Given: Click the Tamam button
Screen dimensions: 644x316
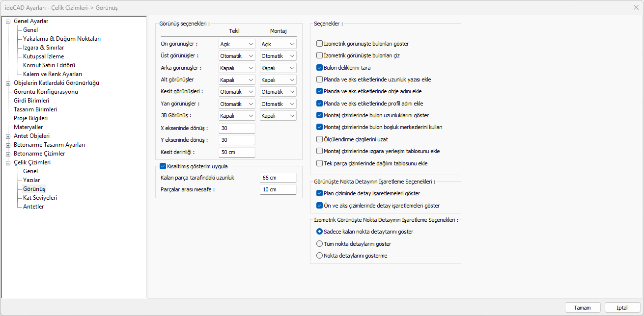Looking at the screenshot, I should tap(582, 308).
